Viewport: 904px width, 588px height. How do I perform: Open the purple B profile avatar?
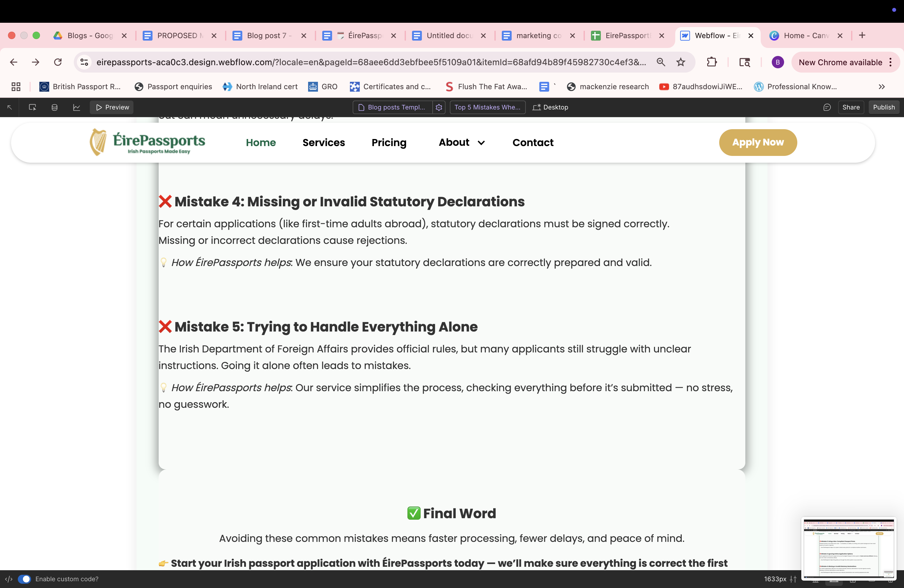778,62
